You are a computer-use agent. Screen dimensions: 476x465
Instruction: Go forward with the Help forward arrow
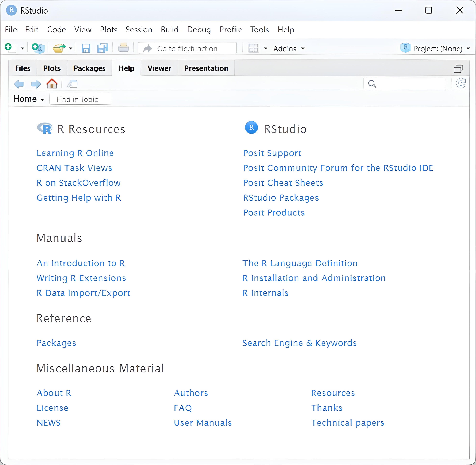(36, 84)
